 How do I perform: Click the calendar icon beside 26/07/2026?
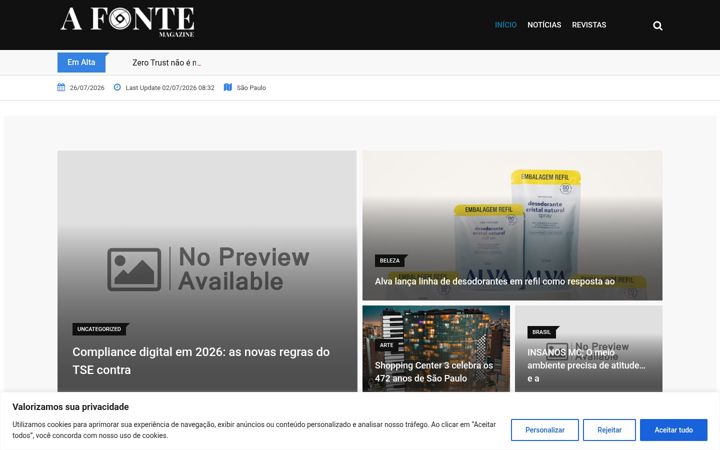(x=61, y=87)
